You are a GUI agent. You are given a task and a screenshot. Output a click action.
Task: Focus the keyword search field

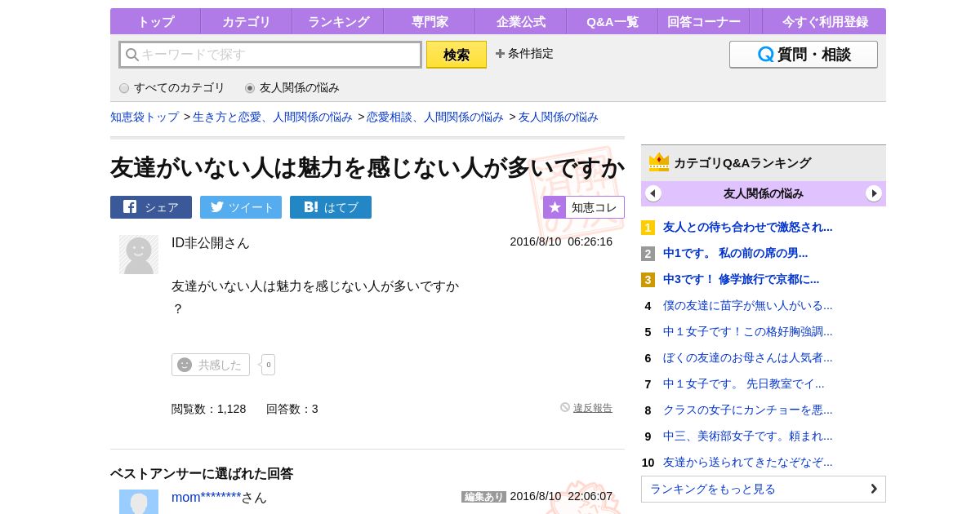coord(270,55)
